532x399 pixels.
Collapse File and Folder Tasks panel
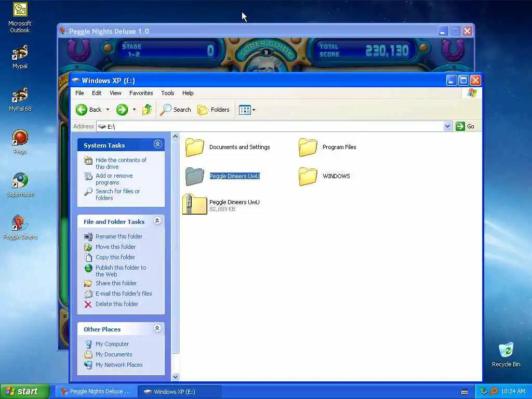[157, 221]
